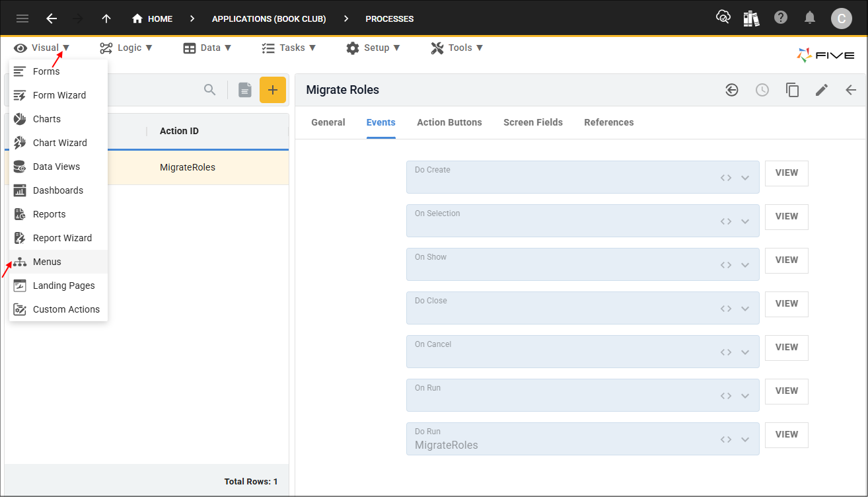Click the document notes icon in list toolbar
The height and width of the screenshot is (497, 868).
(x=245, y=90)
